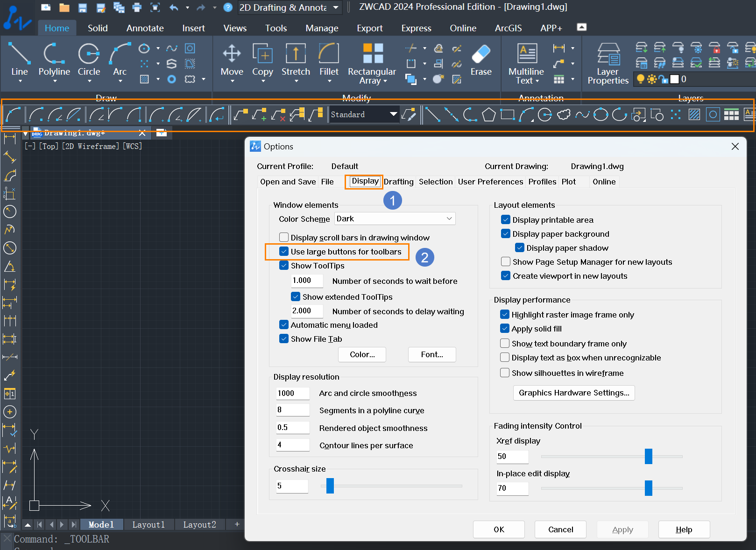Click the Undo icon in the title bar
756x550 pixels.
point(174,7)
